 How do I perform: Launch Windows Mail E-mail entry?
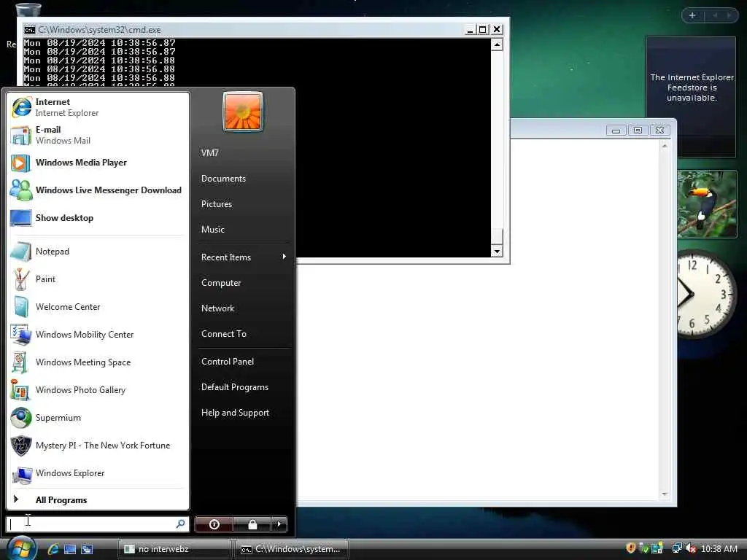coord(98,135)
